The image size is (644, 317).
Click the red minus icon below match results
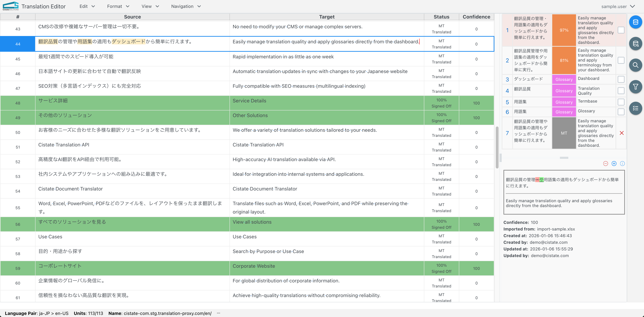(x=606, y=164)
